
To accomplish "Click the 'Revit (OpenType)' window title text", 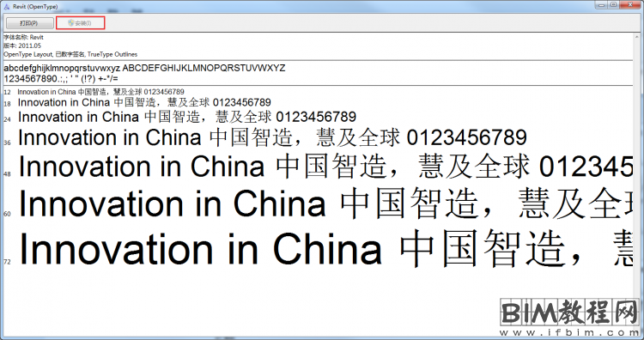I will point(35,7).
